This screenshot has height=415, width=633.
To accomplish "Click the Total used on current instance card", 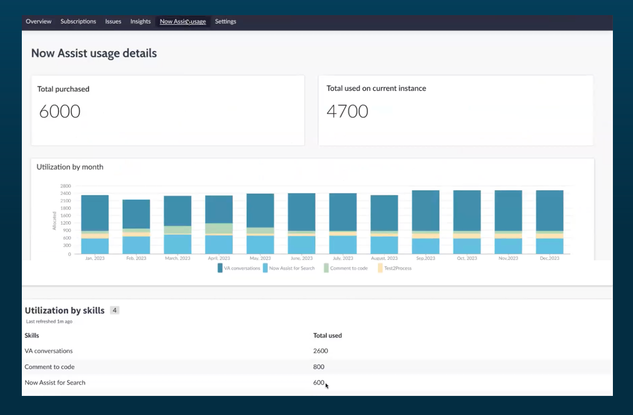I will 455,109.
